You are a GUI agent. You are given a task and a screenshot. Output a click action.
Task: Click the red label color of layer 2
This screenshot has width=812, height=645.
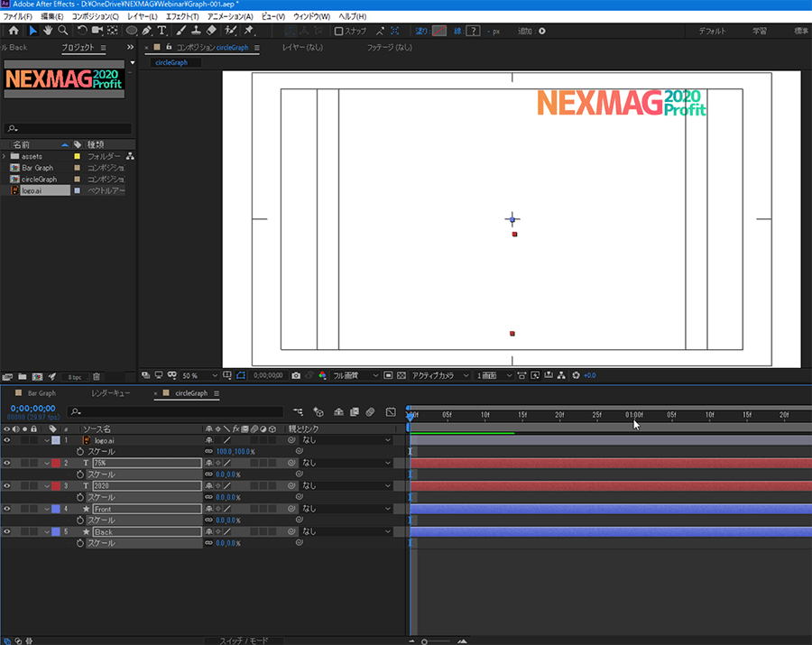(x=56, y=463)
